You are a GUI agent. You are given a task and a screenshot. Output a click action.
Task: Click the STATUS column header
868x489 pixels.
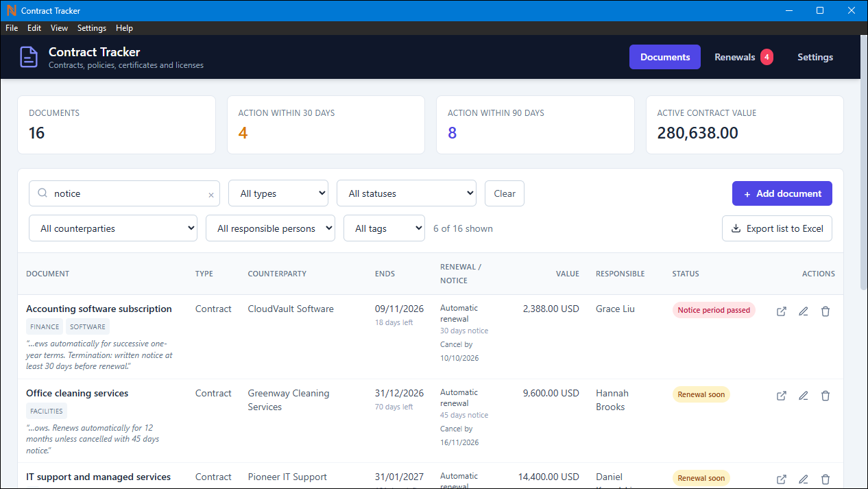[686, 274]
